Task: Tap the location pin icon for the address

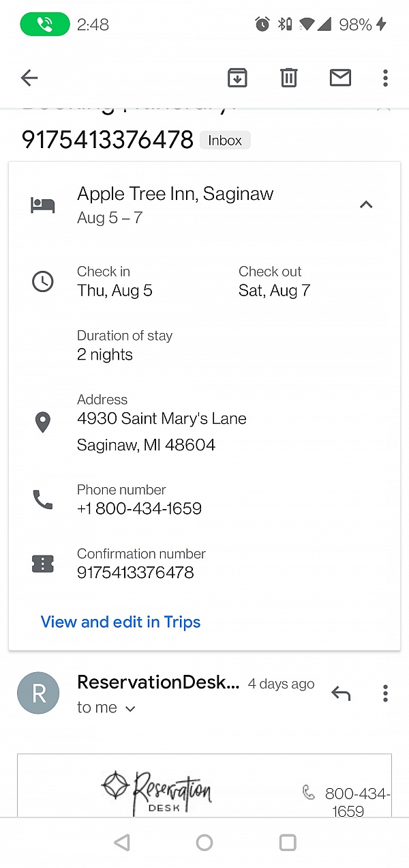Action: tap(42, 422)
